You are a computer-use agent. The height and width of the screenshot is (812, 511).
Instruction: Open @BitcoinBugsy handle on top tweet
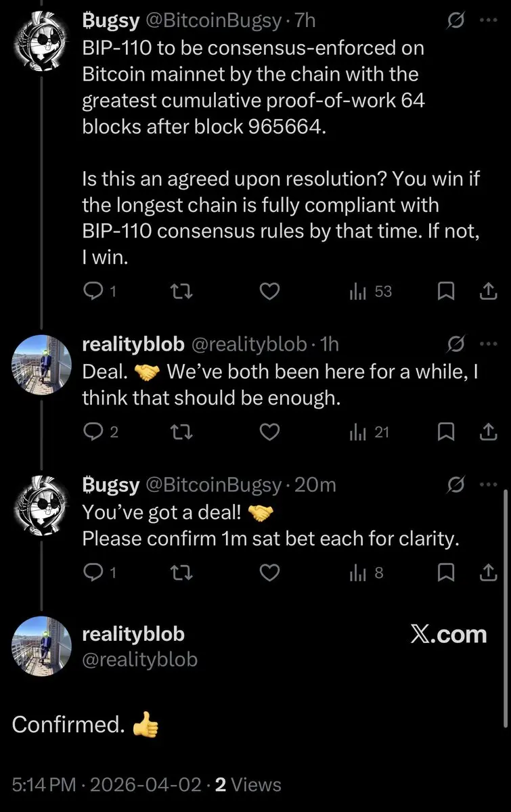(x=213, y=21)
